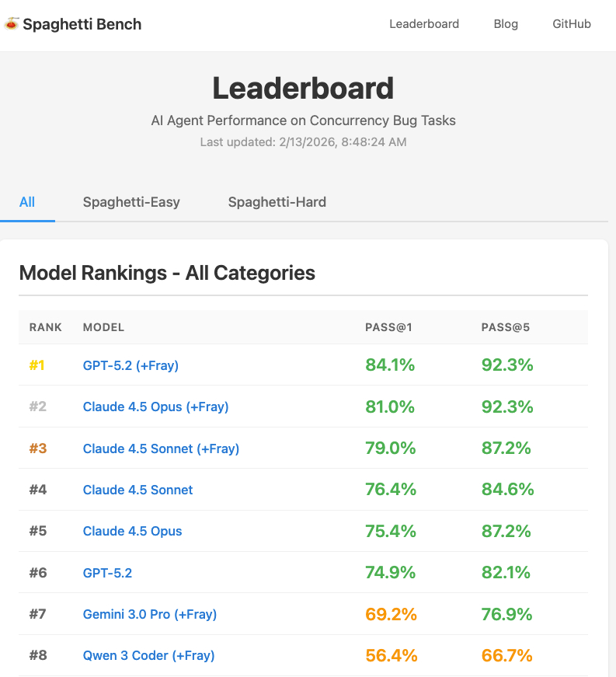Click the RANK column header
The width and height of the screenshot is (616, 677).
click(46, 327)
